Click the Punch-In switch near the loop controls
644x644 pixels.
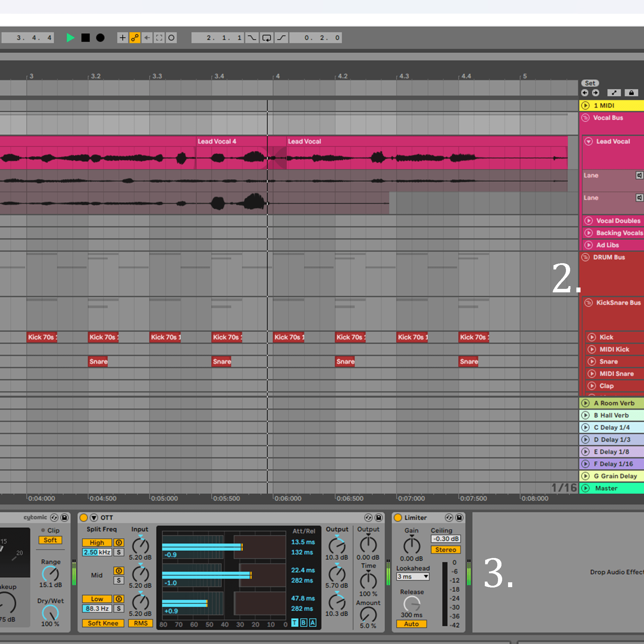pos(252,37)
